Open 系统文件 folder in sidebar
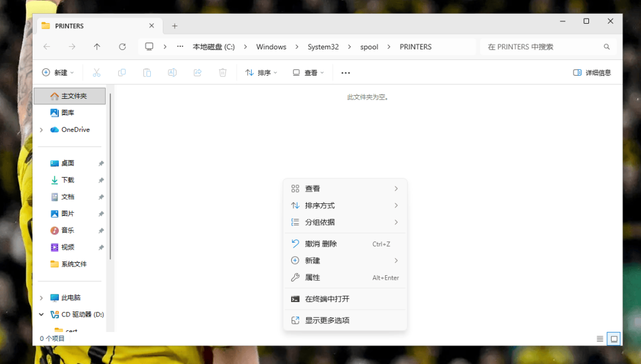This screenshot has height=364, width=641. pos(70,265)
